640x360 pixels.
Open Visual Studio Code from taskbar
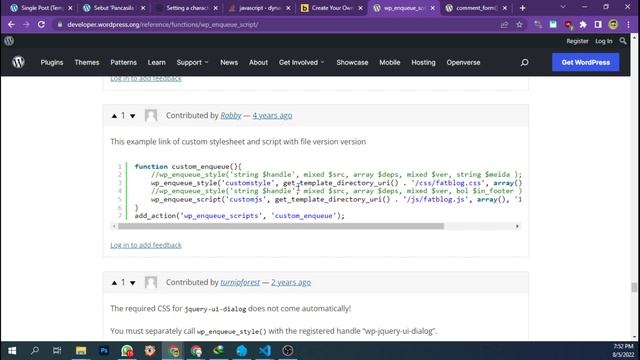(264, 351)
